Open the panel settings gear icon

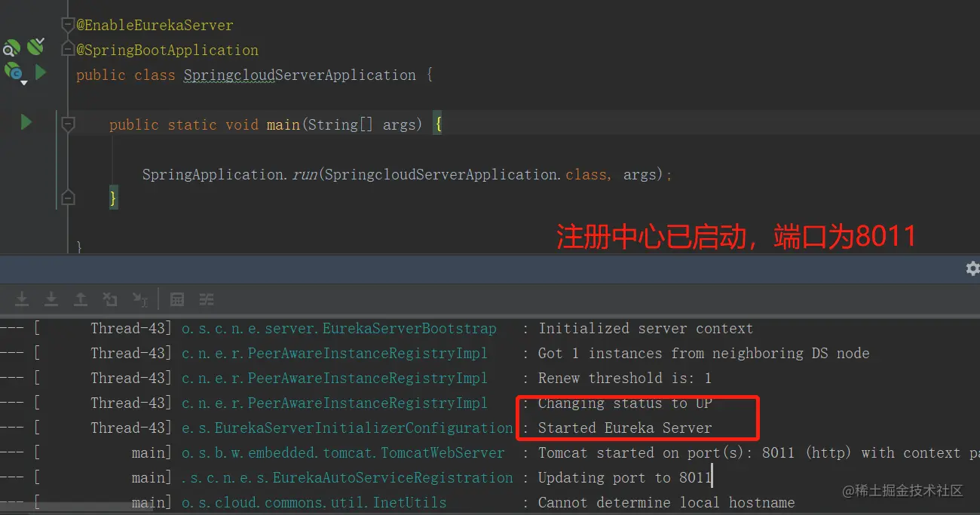click(x=972, y=268)
